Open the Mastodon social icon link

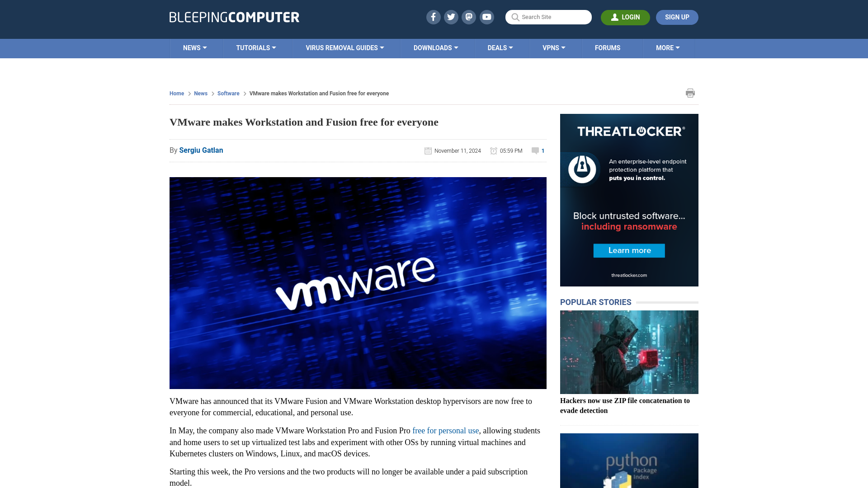click(x=469, y=17)
